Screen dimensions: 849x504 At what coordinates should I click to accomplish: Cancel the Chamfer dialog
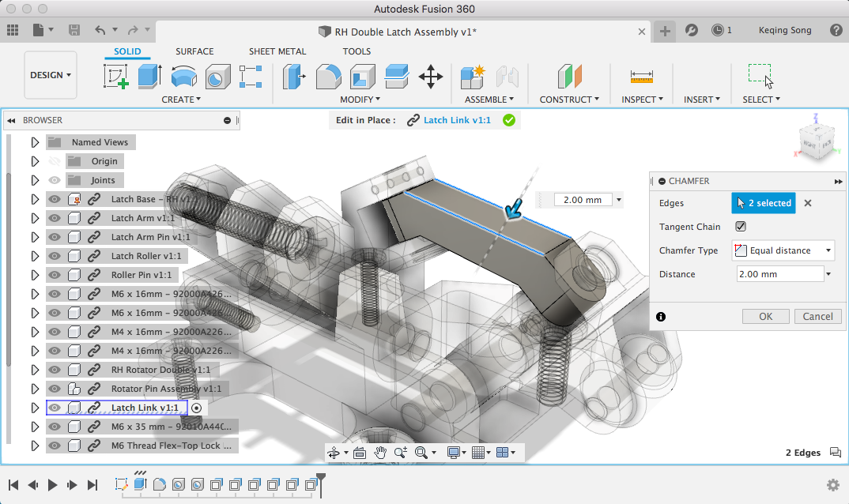817,316
